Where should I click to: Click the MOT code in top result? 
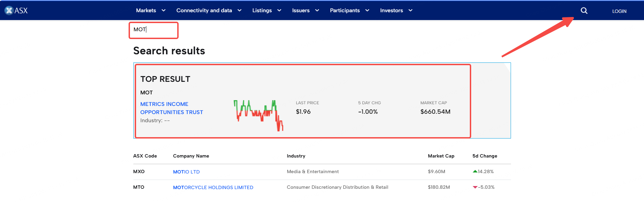tap(147, 92)
